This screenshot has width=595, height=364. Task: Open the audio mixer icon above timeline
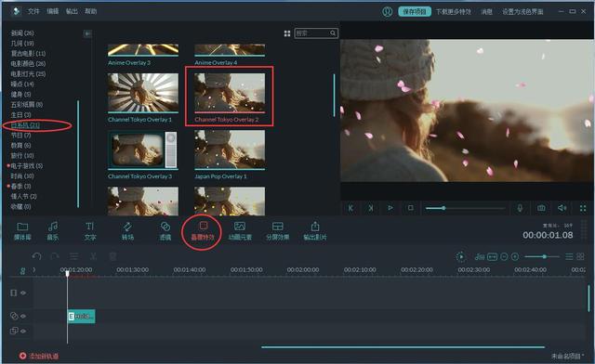coord(480,256)
